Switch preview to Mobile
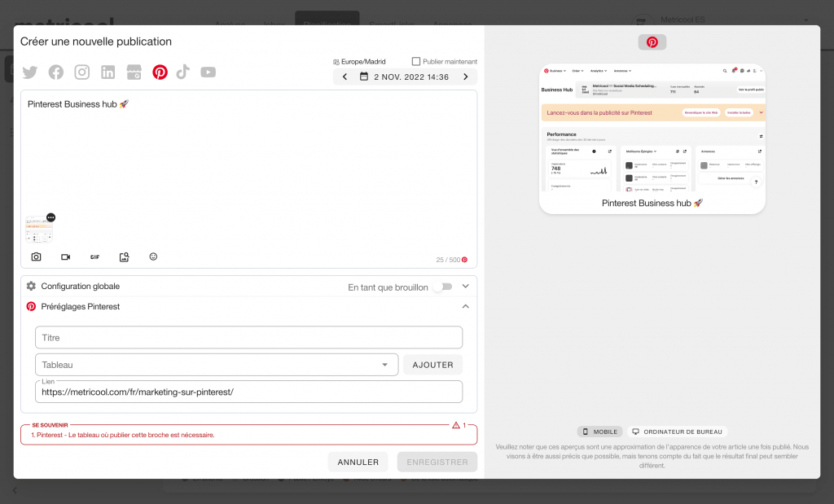 [600, 432]
